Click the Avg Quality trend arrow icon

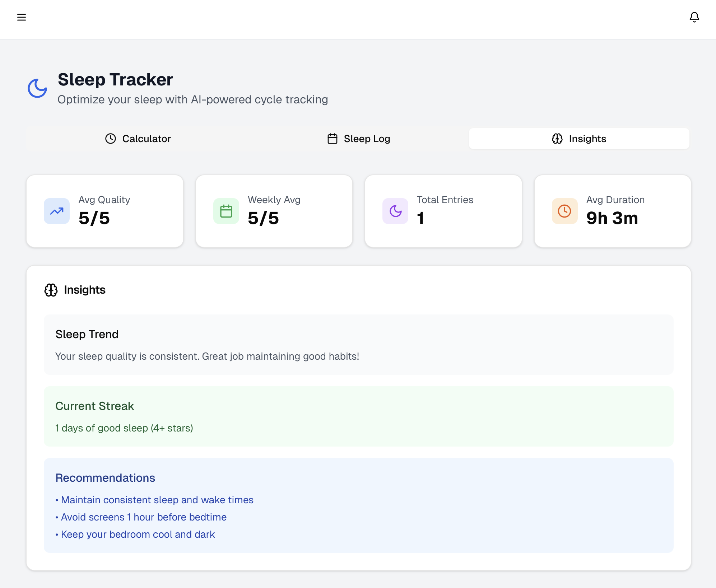click(x=57, y=211)
